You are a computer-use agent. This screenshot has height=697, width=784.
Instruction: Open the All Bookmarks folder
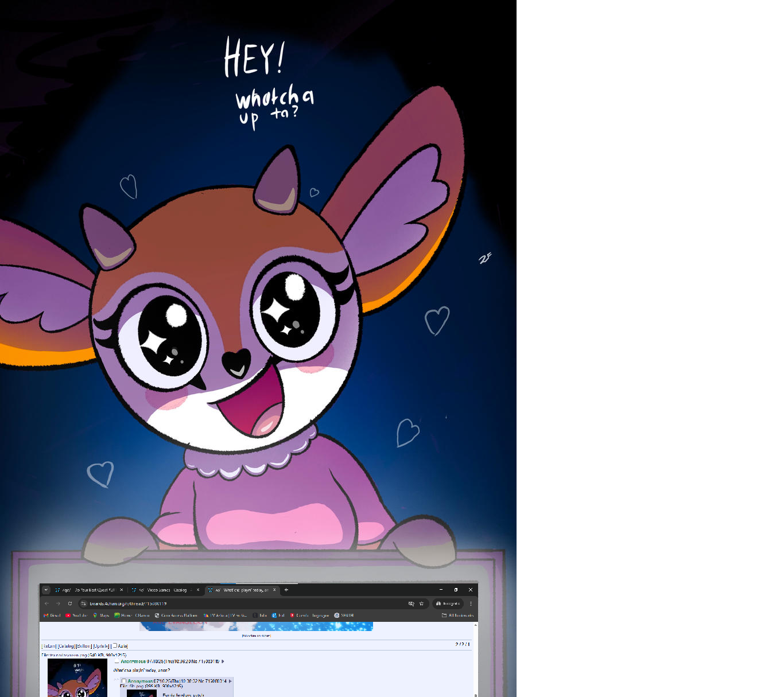click(x=457, y=616)
